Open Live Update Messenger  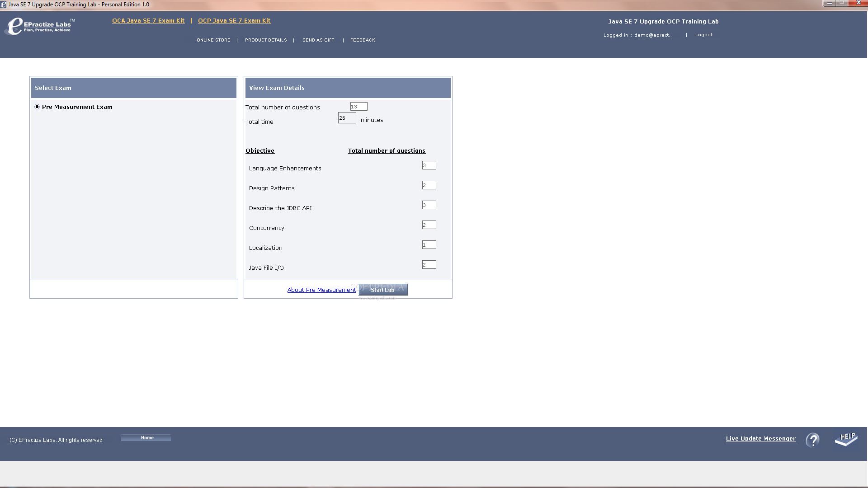click(761, 439)
